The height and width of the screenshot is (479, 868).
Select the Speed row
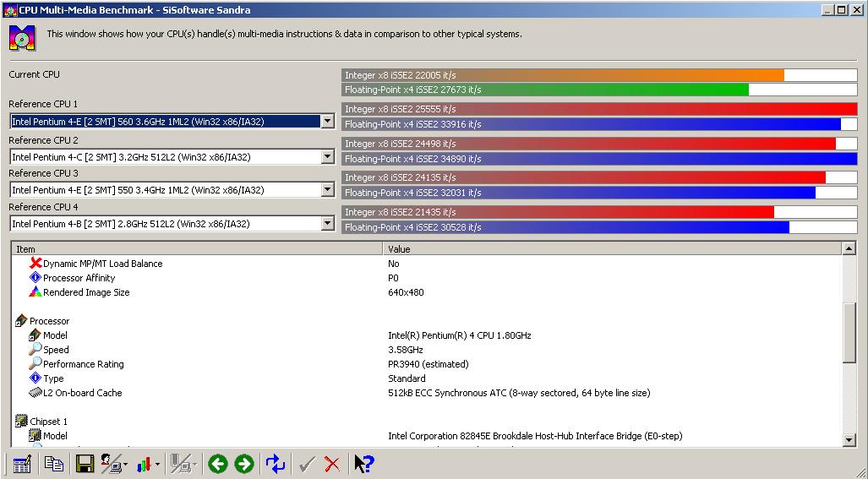point(426,350)
